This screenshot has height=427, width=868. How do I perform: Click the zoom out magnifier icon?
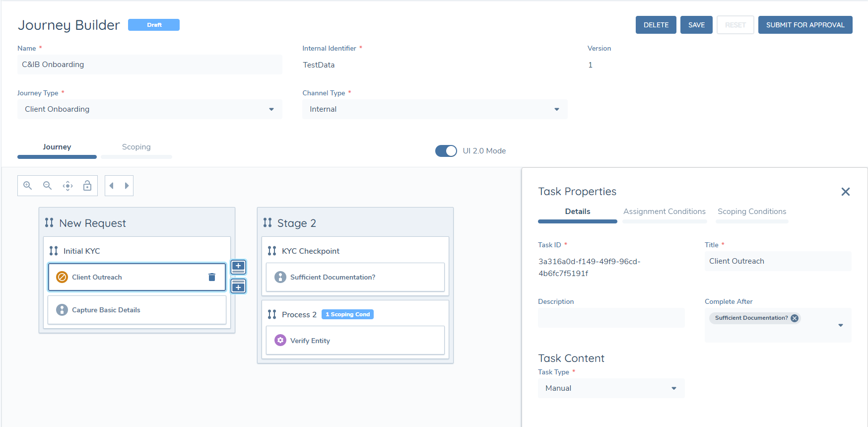[48, 186]
